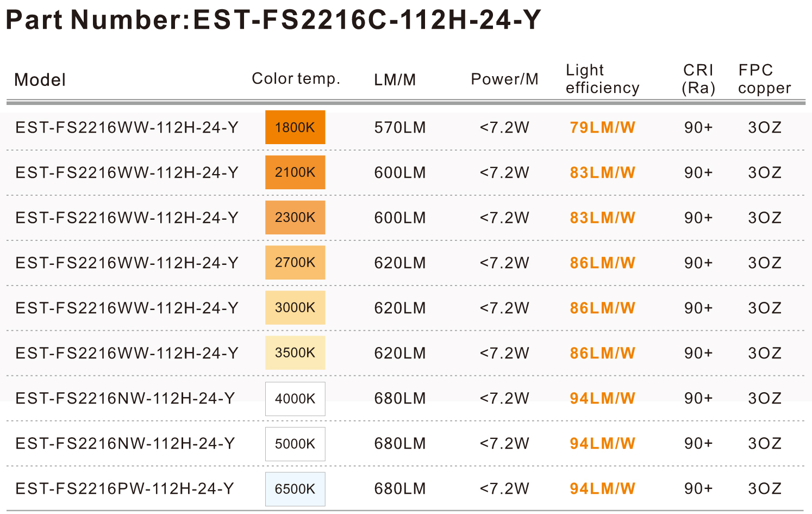Select the 2300K orange swatch
This screenshot has width=812, height=514.
295,218
